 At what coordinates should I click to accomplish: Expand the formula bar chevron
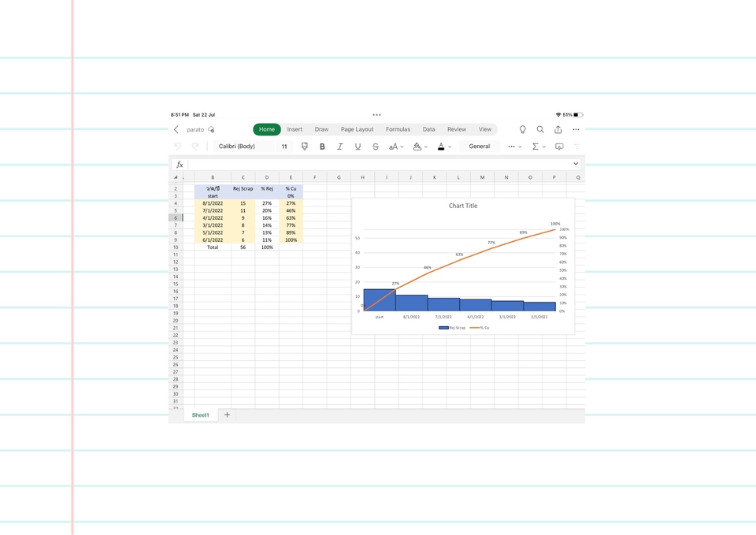tap(576, 164)
